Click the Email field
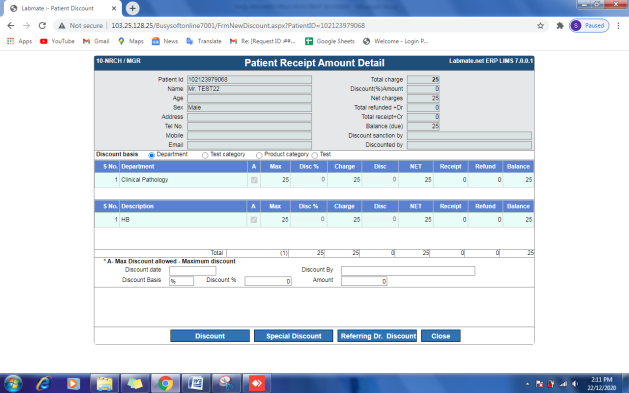 click(249, 145)
